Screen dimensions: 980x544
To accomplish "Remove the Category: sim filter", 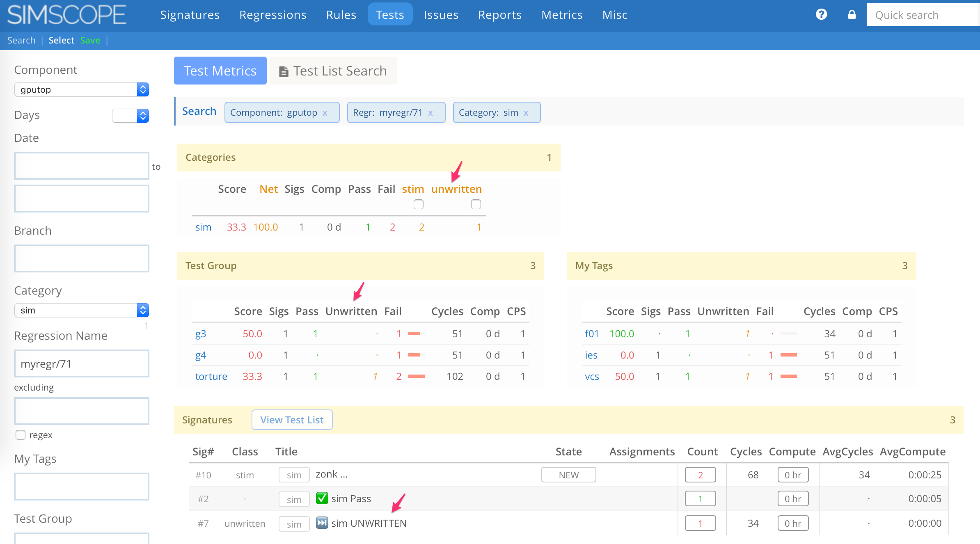I will (526, 113).
